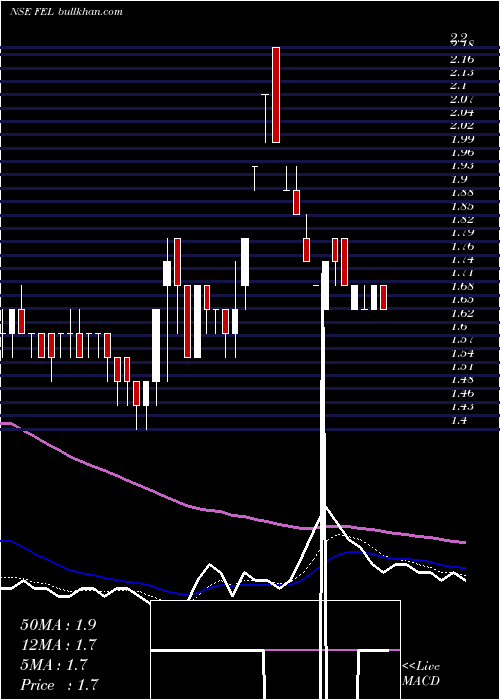Select the rightmost red candle near 1.65

tap(383, 297)
